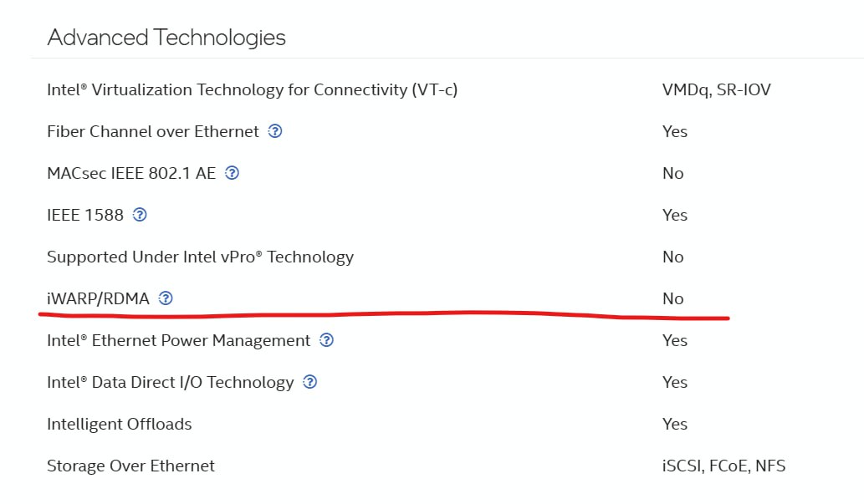This screenshot has height=504, width=864.
Task: Select the Intelligent Offloads row label
Action: 120,424
